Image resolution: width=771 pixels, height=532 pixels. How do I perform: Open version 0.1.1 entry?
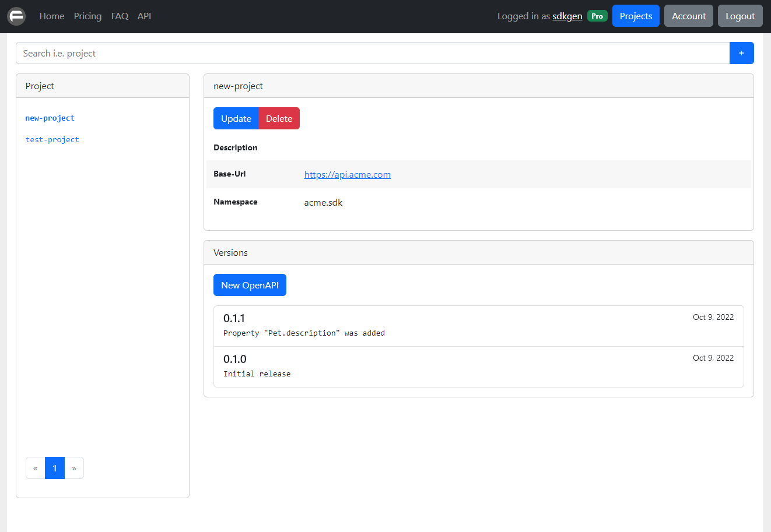[479, 326]
